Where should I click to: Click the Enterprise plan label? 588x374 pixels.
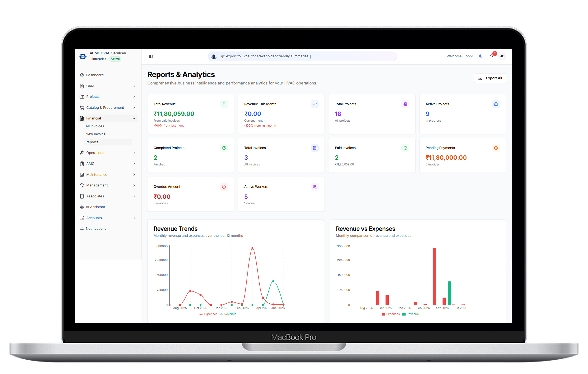click(99, 59)
